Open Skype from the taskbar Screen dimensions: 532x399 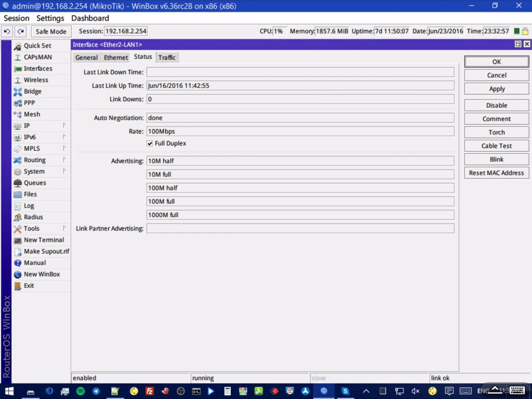click(x=345, y=391)
